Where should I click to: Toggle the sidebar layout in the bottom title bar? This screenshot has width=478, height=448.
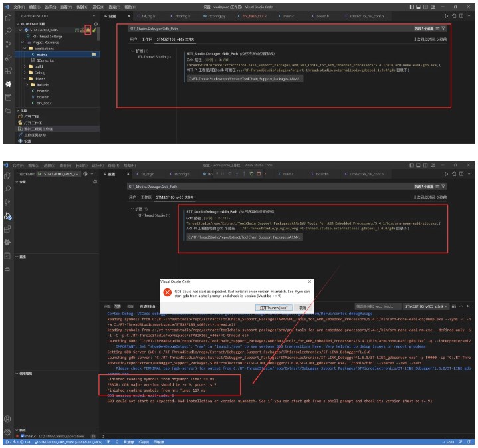pyautogui.click(x=412, y=165)
